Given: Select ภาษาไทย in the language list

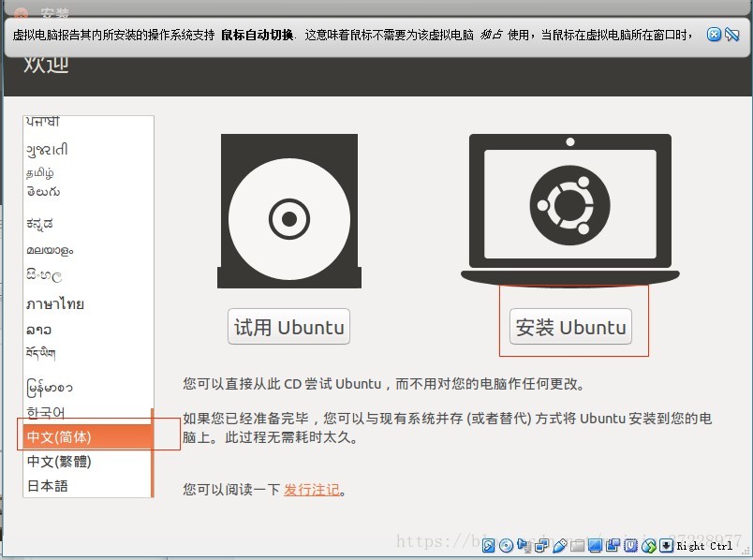Looking at the screenshot, I should pos(88,303).
